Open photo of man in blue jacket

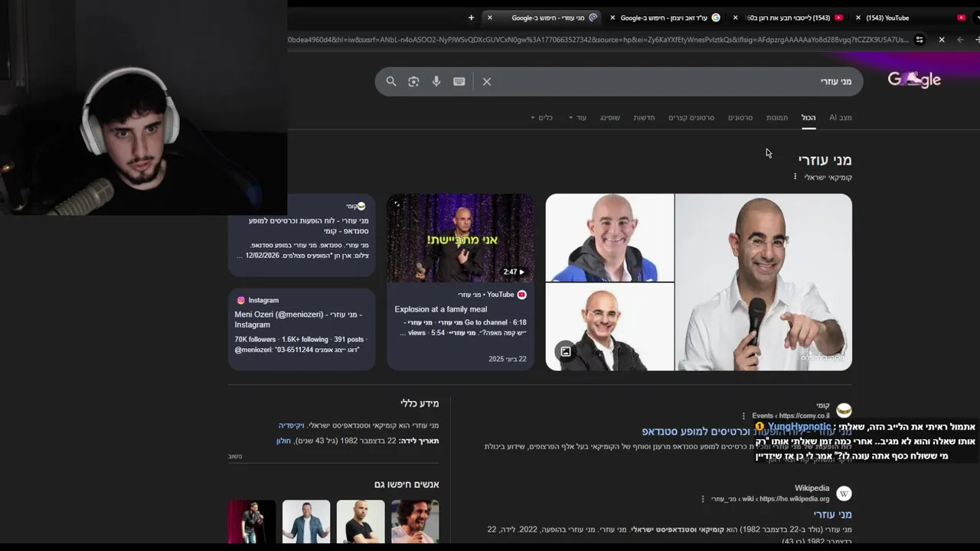tap(609, 237)
